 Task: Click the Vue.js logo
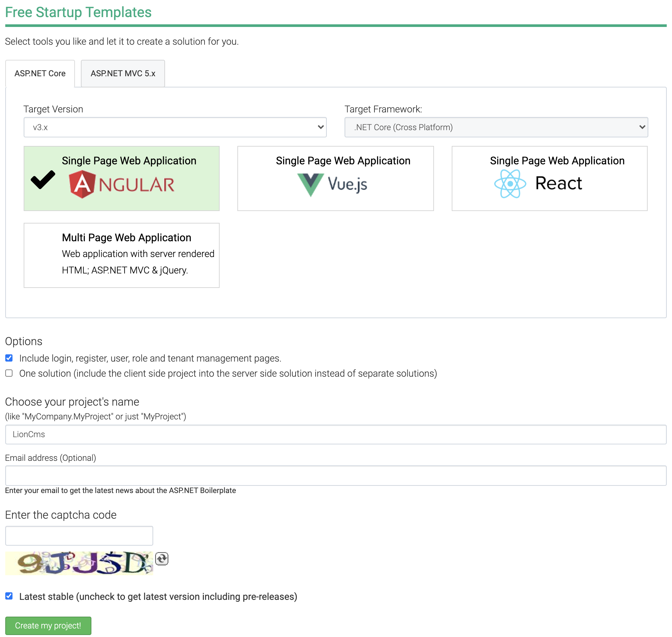click(x=332, y=184)
